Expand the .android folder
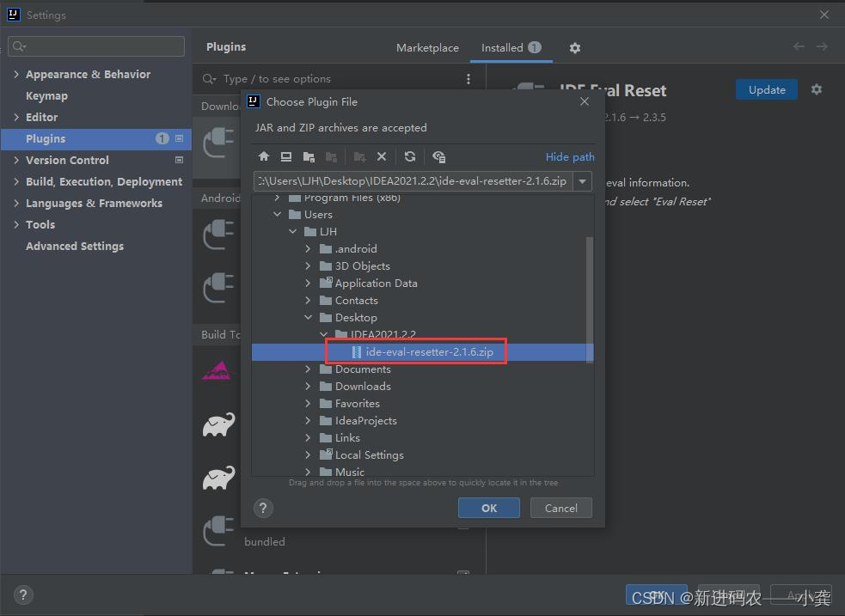Screen dimensions: 845x616 coord(308,249)
